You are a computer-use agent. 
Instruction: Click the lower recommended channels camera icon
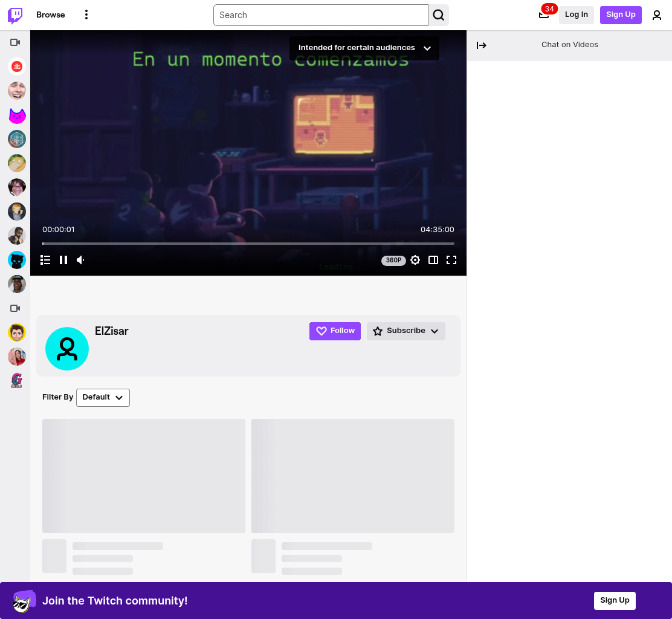(x=16, y=308)
